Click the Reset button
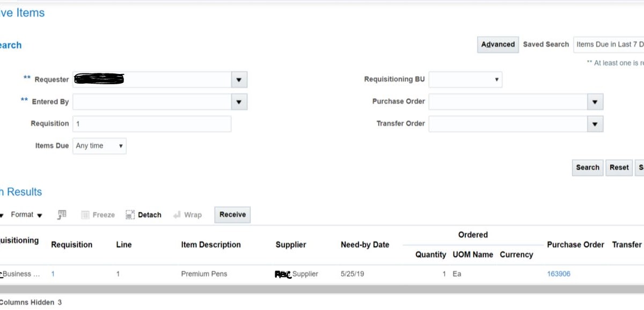The width and height of the screenshot is (644, 310). 619,167
